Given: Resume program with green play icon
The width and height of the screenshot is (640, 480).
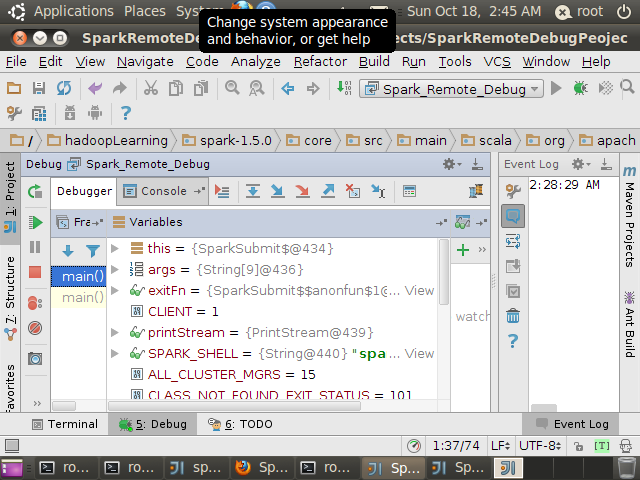Looking at the screenshot, I should [x=36, y=222].
